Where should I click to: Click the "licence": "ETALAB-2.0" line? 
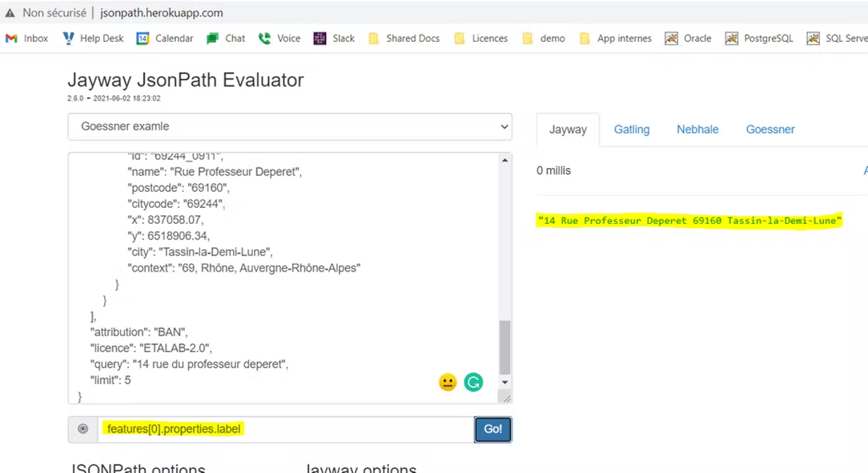click(150, 348)
